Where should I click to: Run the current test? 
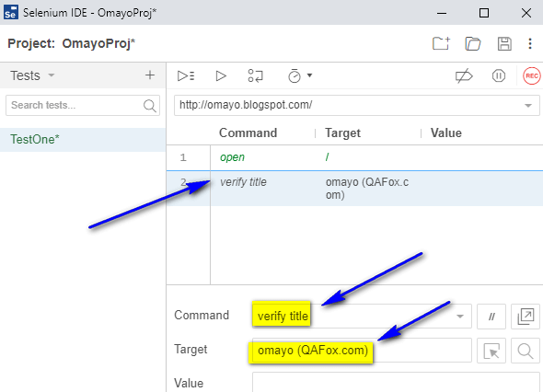click(221, 75)
